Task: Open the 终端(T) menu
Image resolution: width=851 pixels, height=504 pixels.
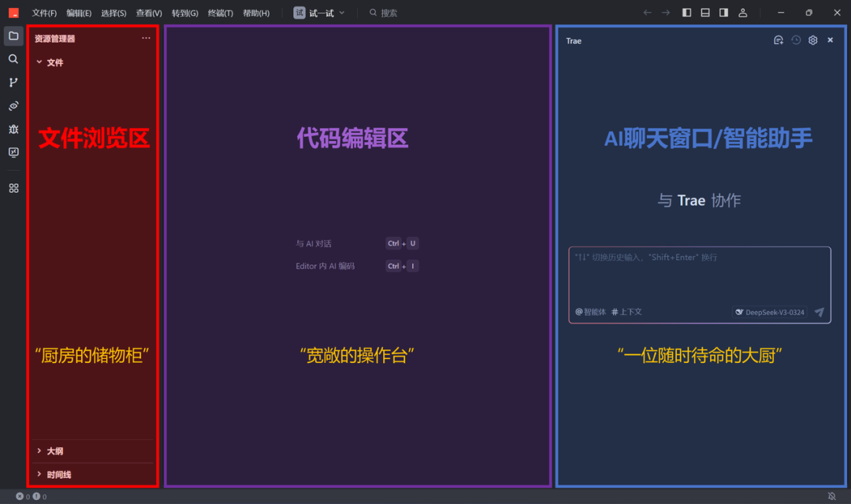Action: tap(221, 13)
